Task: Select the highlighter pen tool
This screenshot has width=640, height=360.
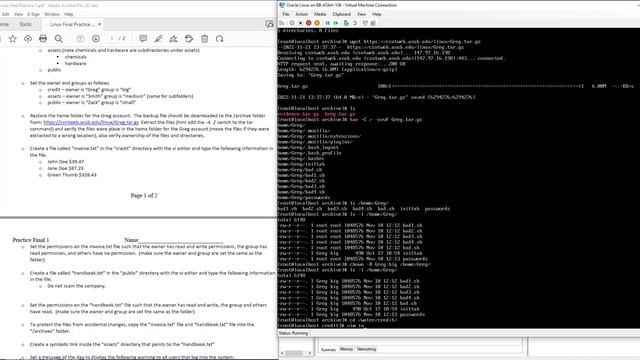Action: click(x=158, y=39)
